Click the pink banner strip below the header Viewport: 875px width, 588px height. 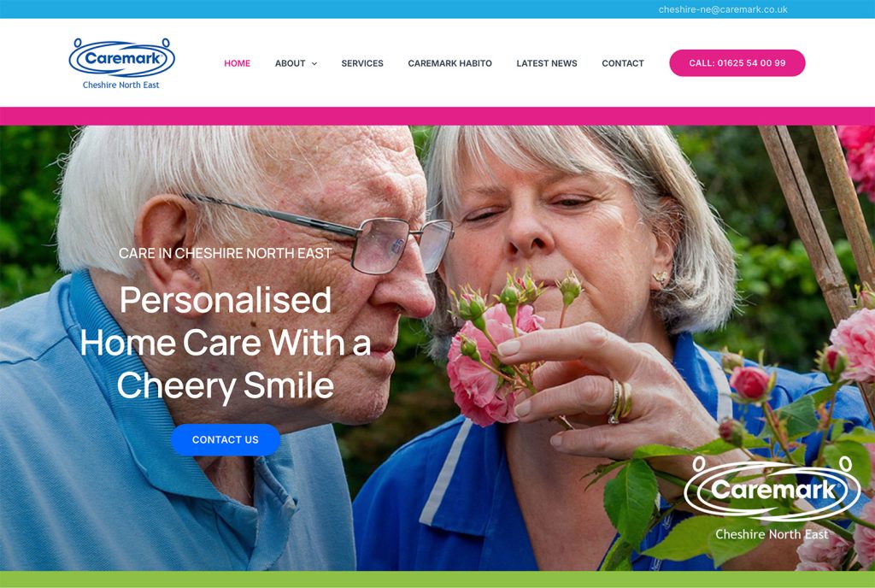pos(437,116)
